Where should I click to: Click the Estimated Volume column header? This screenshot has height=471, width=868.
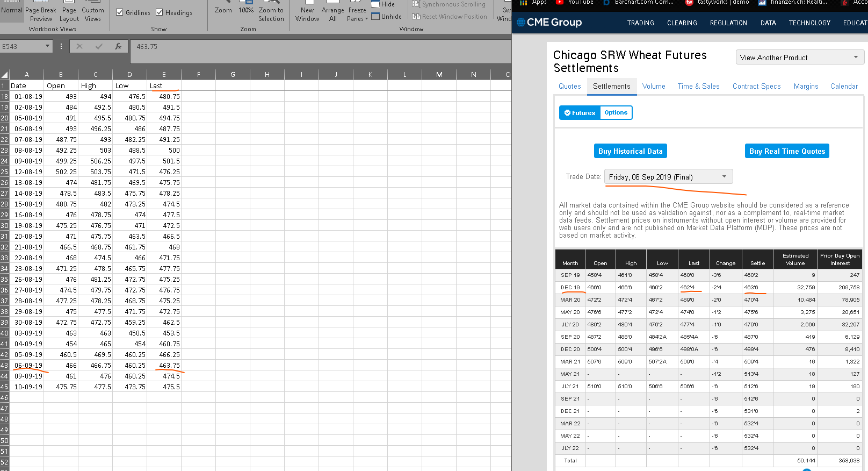click(795, 260)
